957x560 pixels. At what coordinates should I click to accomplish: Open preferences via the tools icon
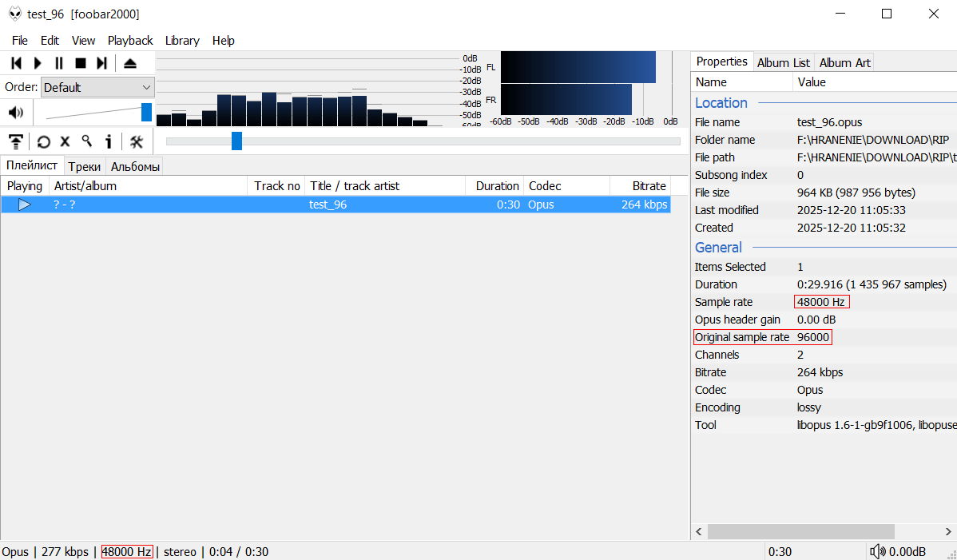pos(137,141)
